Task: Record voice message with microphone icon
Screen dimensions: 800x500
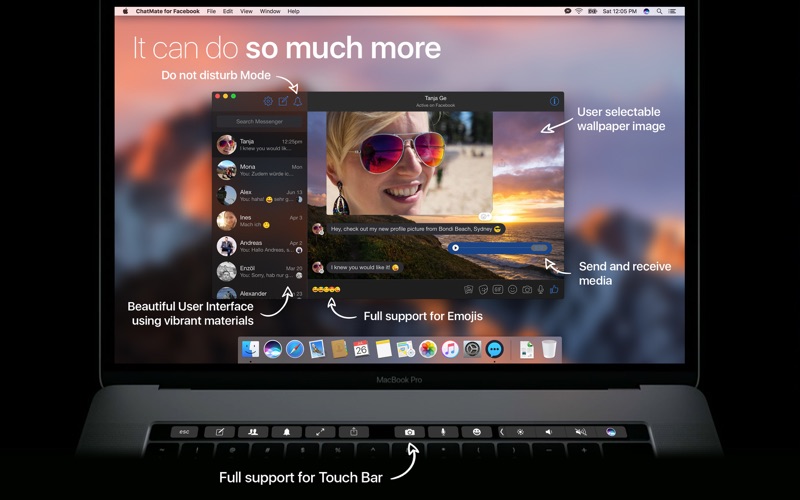Action: coord(541,290)
